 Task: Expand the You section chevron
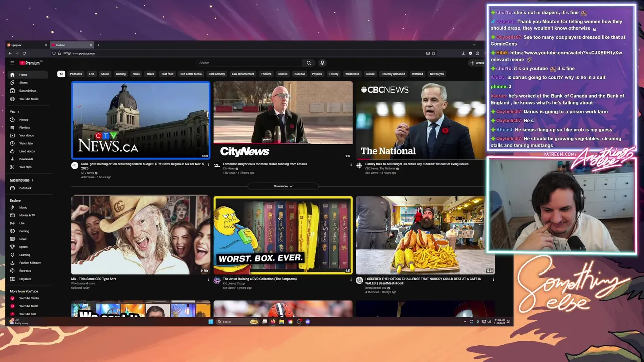pos(19,112)
